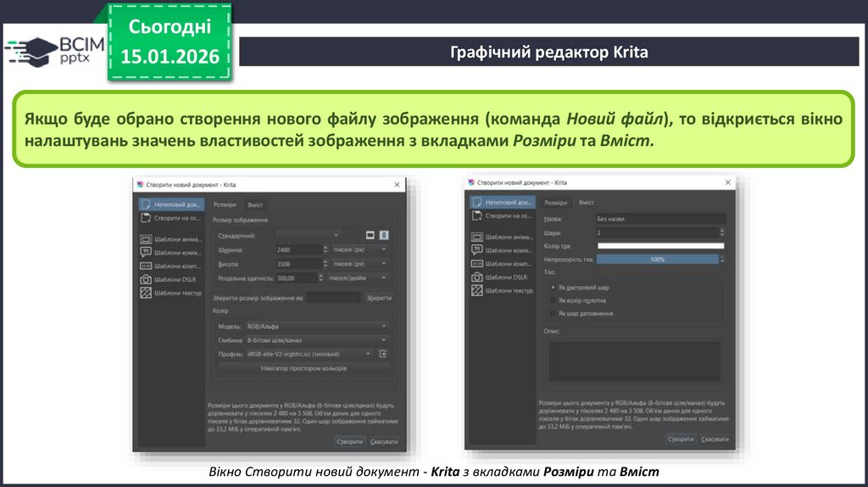The height and width of the screenshot is (487, 868).
Task: Select the Як колір полотна radio option
Action: (578, 300)
